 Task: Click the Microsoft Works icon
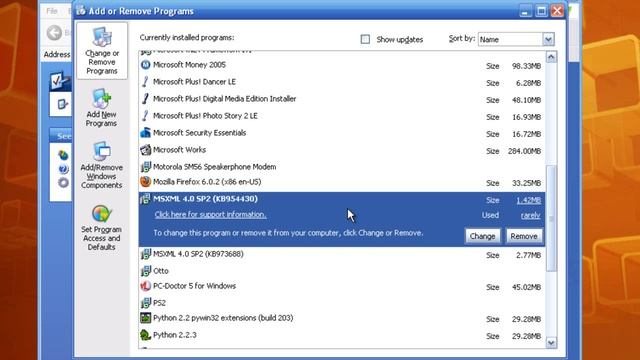[145, 150]
